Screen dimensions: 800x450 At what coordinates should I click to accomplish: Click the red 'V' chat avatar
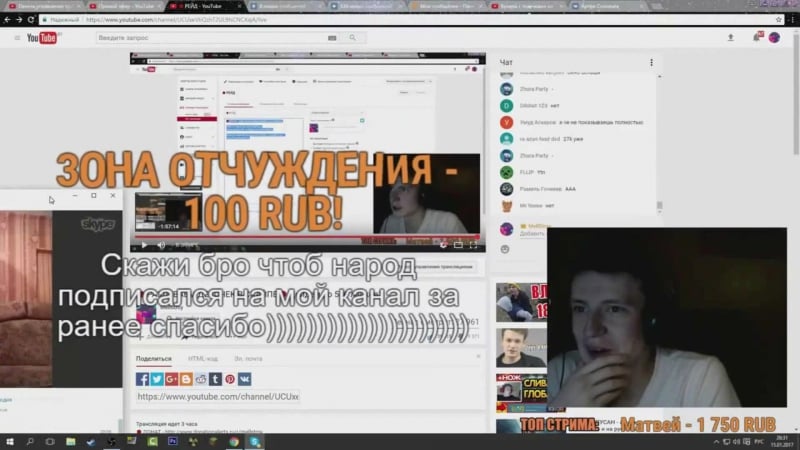(x=506, y=122)
